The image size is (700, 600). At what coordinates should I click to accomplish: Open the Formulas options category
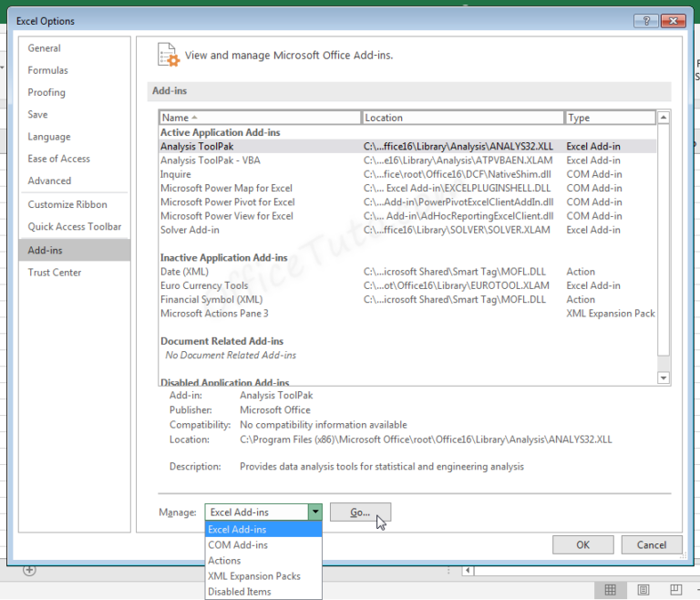pyautogui.click(x=47, y=70)
